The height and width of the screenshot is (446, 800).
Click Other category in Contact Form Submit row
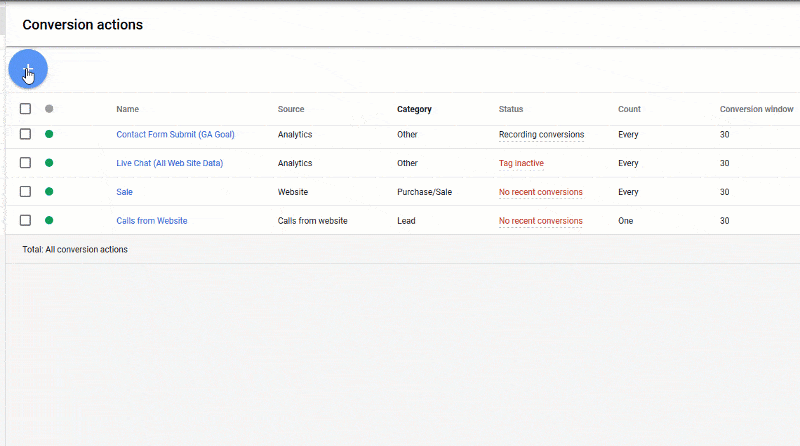pyautogui.click(x=407, y=135)
